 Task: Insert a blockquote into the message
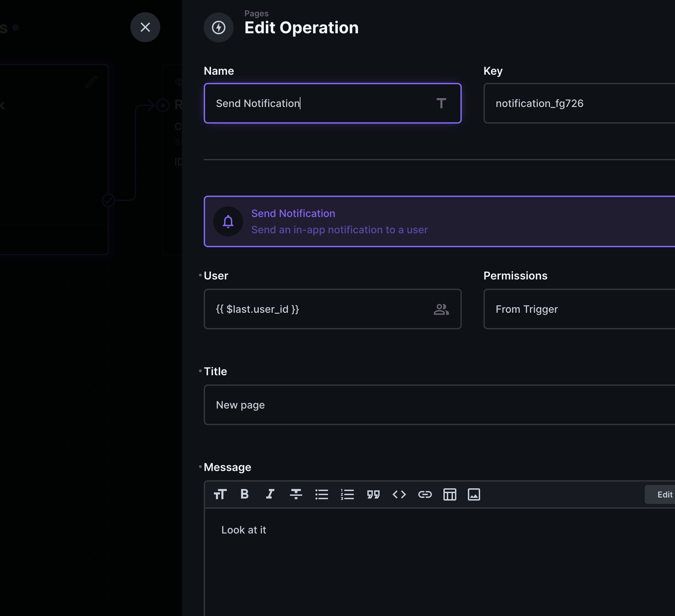tap(373, 494)
